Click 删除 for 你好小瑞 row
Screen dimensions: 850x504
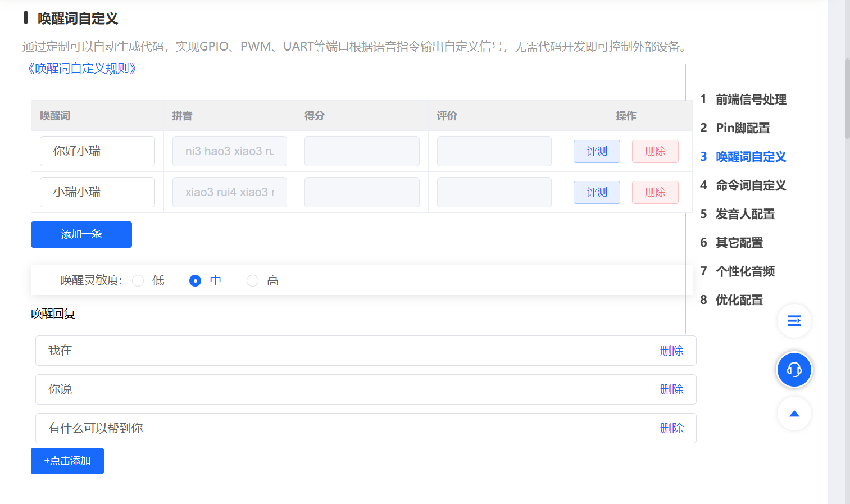point(655,151)
